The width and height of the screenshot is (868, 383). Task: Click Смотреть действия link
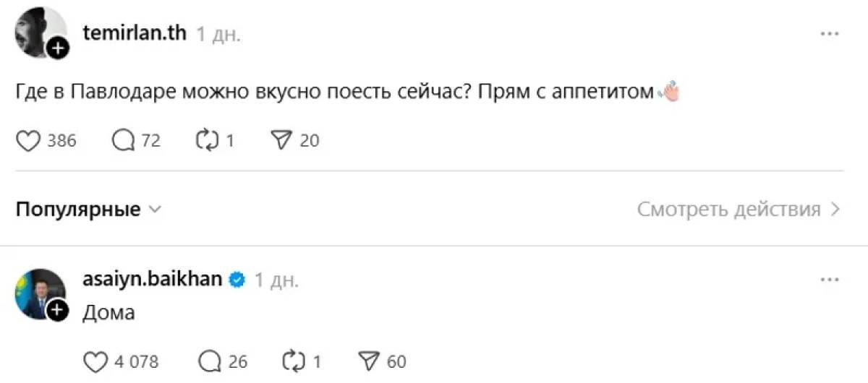pos(738,210)
